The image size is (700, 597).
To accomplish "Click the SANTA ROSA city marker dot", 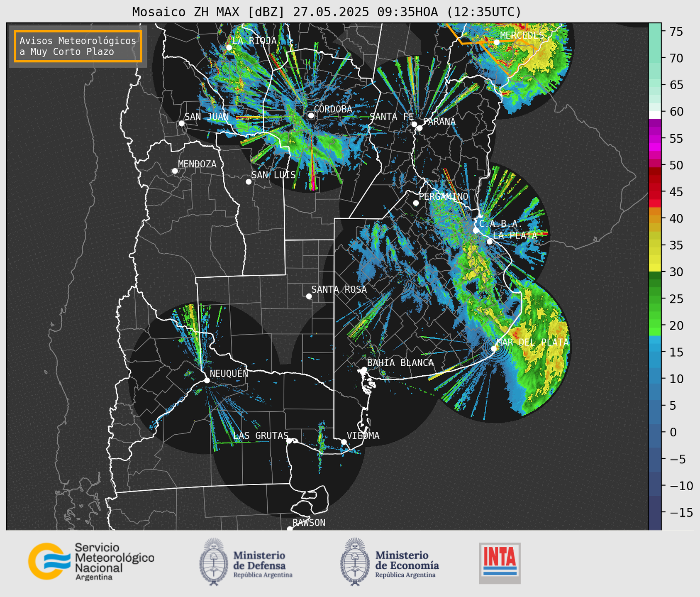I will pos(309,296).
